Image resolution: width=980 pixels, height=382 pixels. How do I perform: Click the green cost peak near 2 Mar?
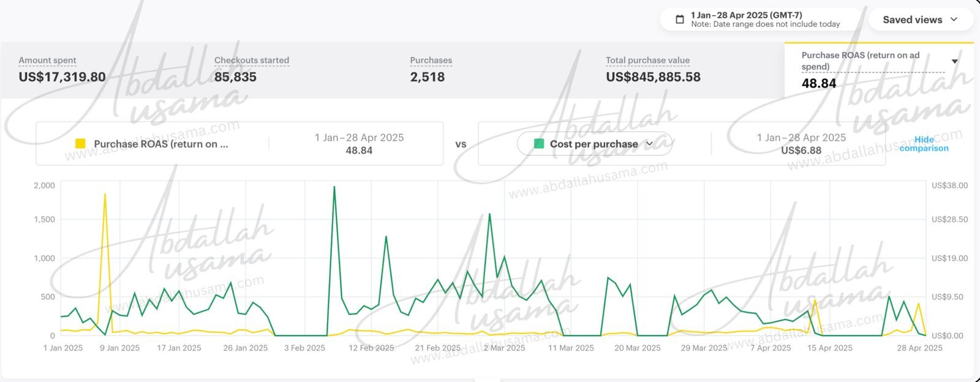(x=489, y=214)
